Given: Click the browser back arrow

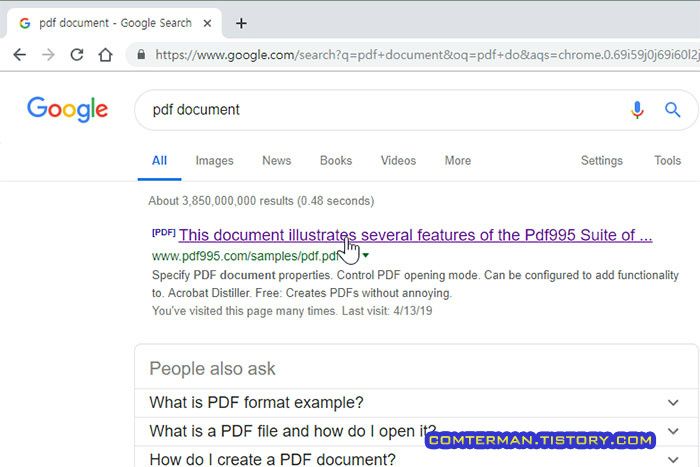Looking at the screenshot, I should pos(20,55).
